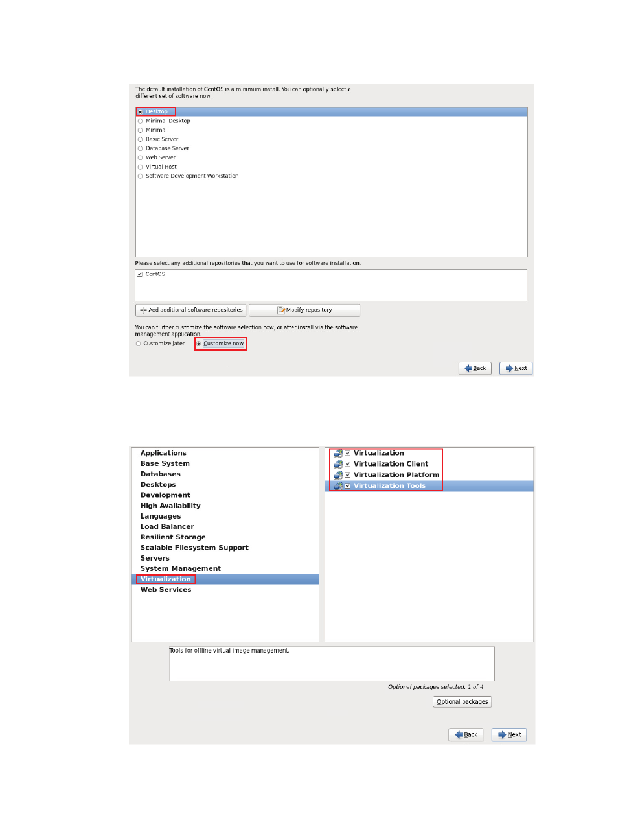Click Add additional software repositories button
The height and width of the screenshot is (840, 618).
(190, 310)
